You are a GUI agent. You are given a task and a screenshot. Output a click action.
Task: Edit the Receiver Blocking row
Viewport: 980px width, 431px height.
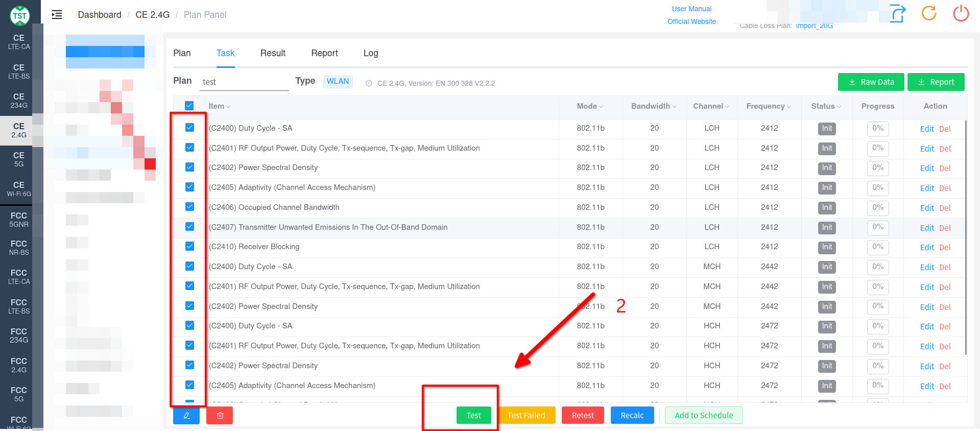tap(927, 247)
